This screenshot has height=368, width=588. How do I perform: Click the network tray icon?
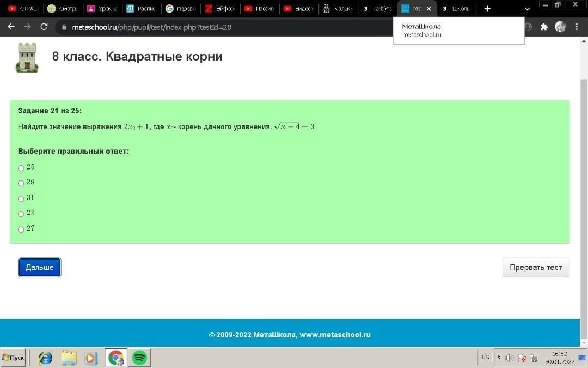tap(534, 358)
